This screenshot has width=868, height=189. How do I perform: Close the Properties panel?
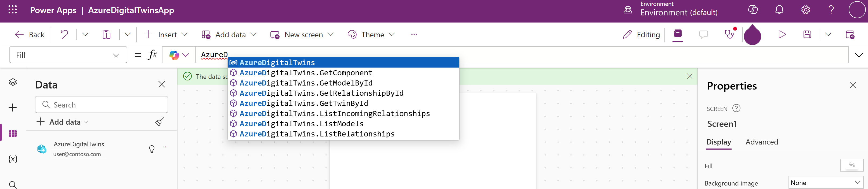[853, 86]
